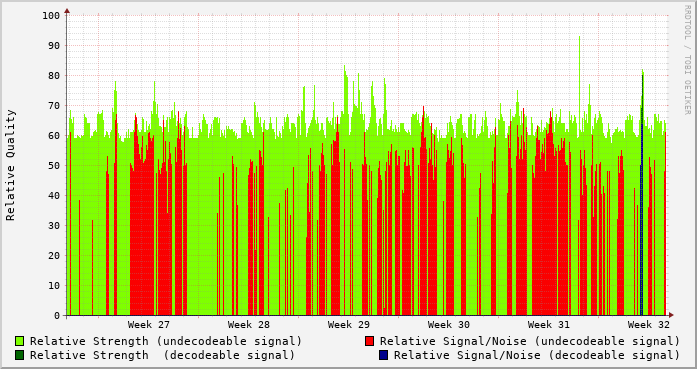Click the Week 27 axis label
The image size is (697, 369).
148,325
